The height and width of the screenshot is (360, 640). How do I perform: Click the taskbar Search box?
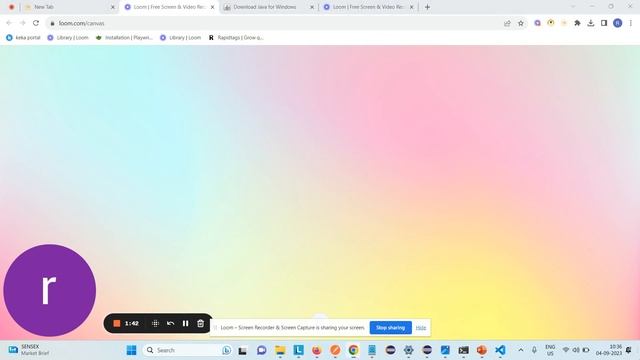coord(188,350)
